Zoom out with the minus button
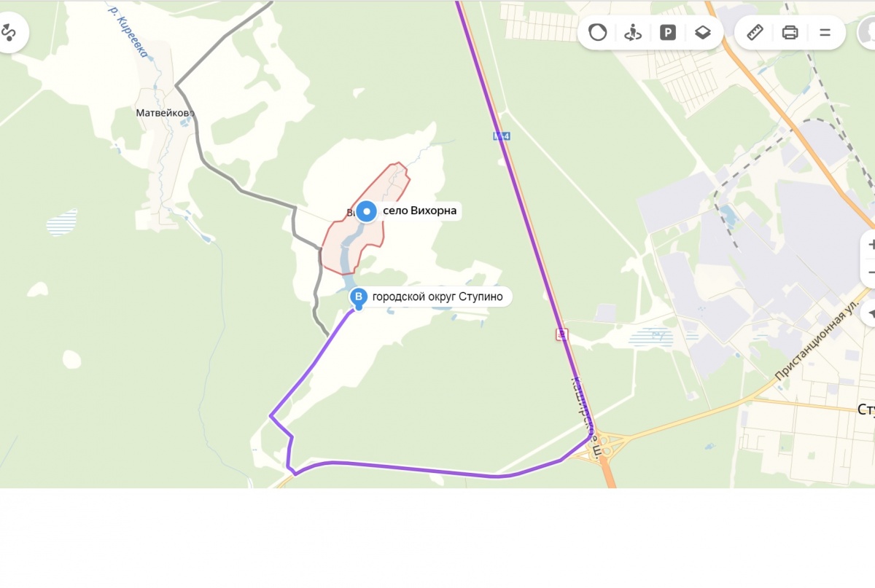This screenshot has height=588, width=875. tap(869, 273)
